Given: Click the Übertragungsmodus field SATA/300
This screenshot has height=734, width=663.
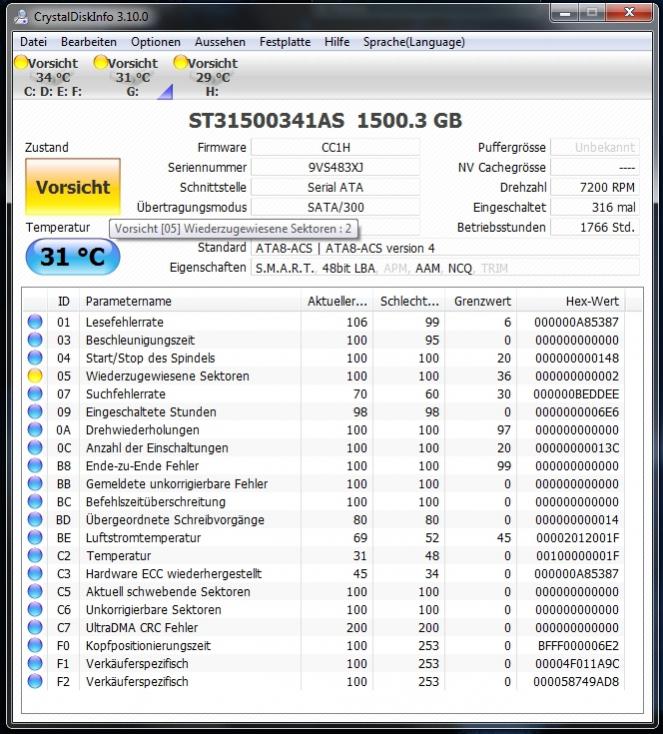Looking at the screenshot, I should 335,207.
